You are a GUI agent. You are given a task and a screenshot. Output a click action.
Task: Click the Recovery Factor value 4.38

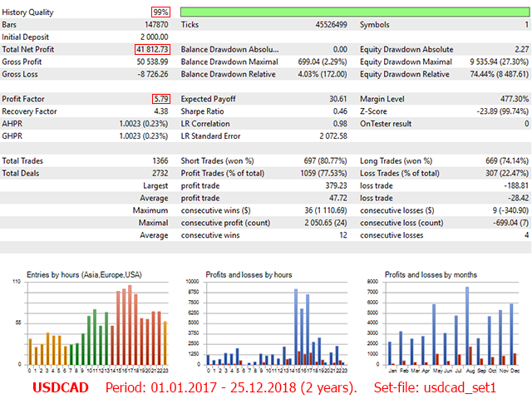coord(161,111)
